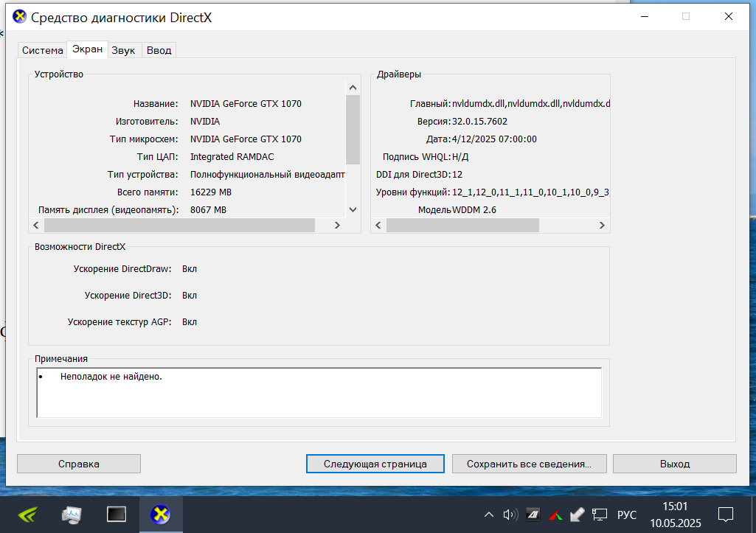Select Ускорение текстур AGP Вкл value

pyautogui.click(x=190, y=322)
